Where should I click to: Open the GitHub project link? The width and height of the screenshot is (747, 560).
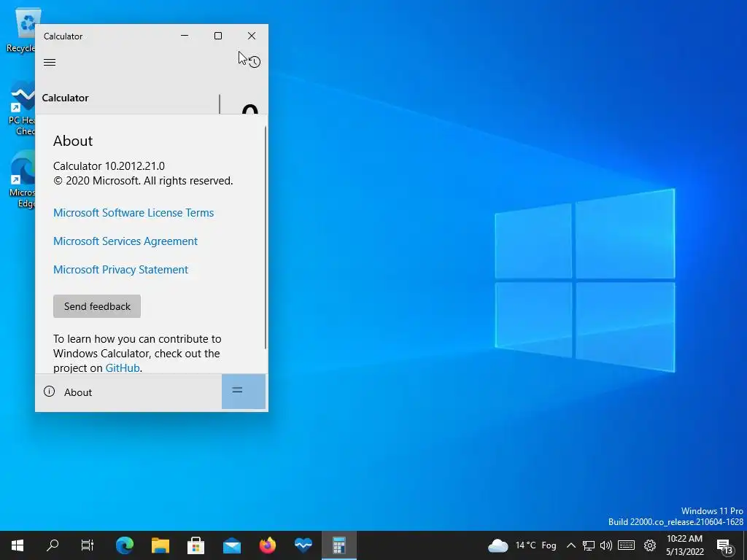(x=123, y=368)
